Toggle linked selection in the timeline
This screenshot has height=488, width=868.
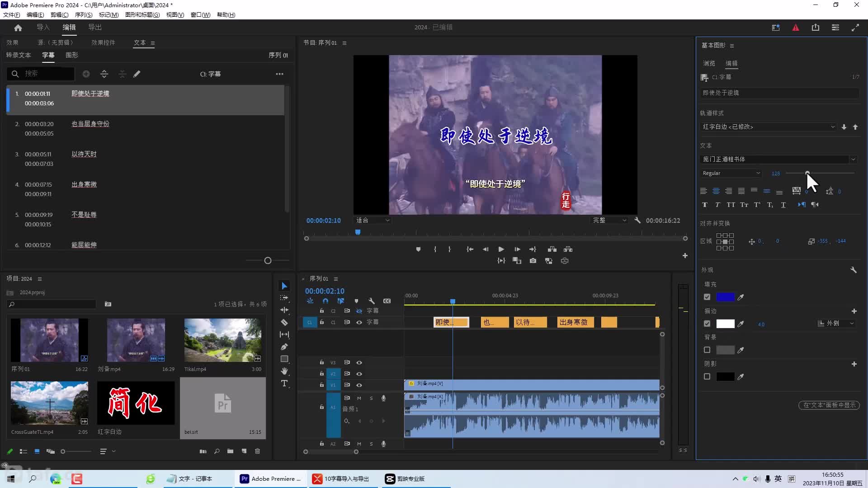(x=341, y=301)
